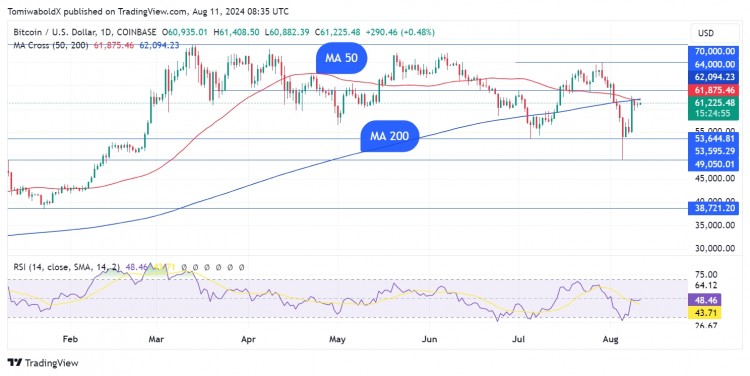Click the yellow 43.71 RSI SMA tag

pyautogui.click(x=705, y=313)
